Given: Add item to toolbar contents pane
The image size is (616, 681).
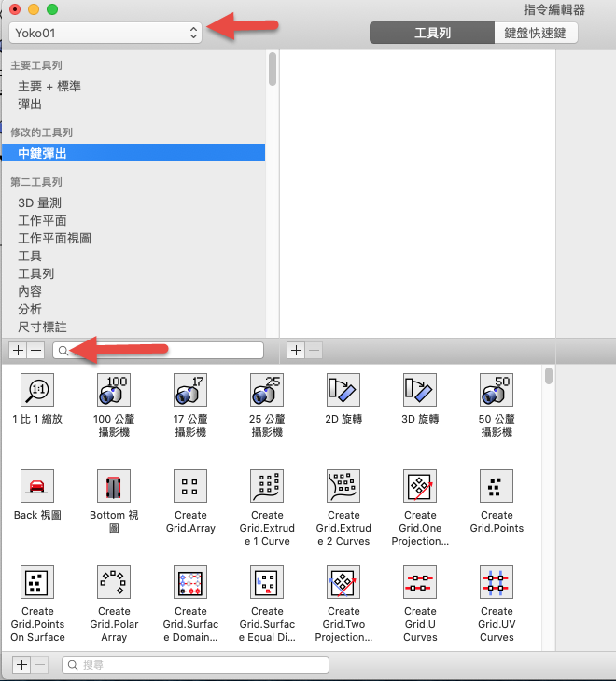Looking at the screenshot, I should 296,350.
